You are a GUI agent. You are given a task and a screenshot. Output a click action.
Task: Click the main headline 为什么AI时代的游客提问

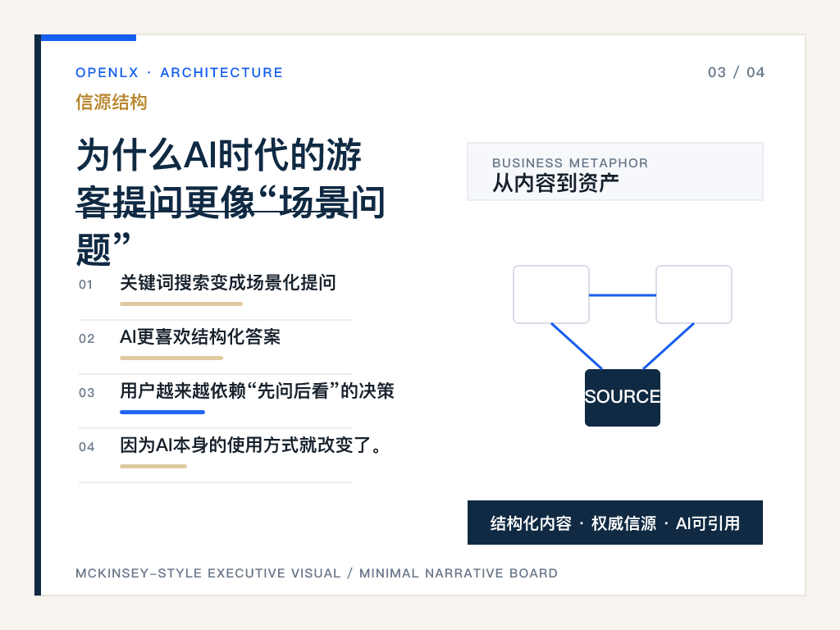pos(231,202)
